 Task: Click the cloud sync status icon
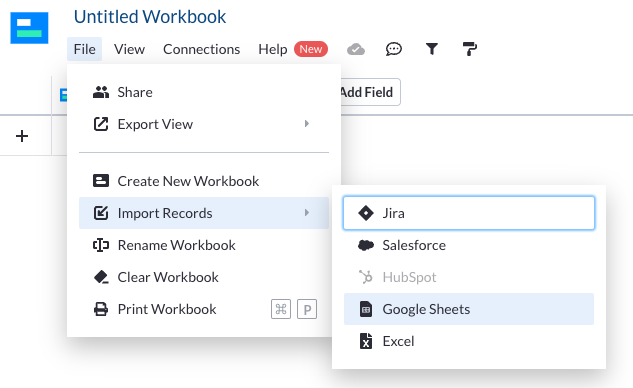click(x=356, y=49)
